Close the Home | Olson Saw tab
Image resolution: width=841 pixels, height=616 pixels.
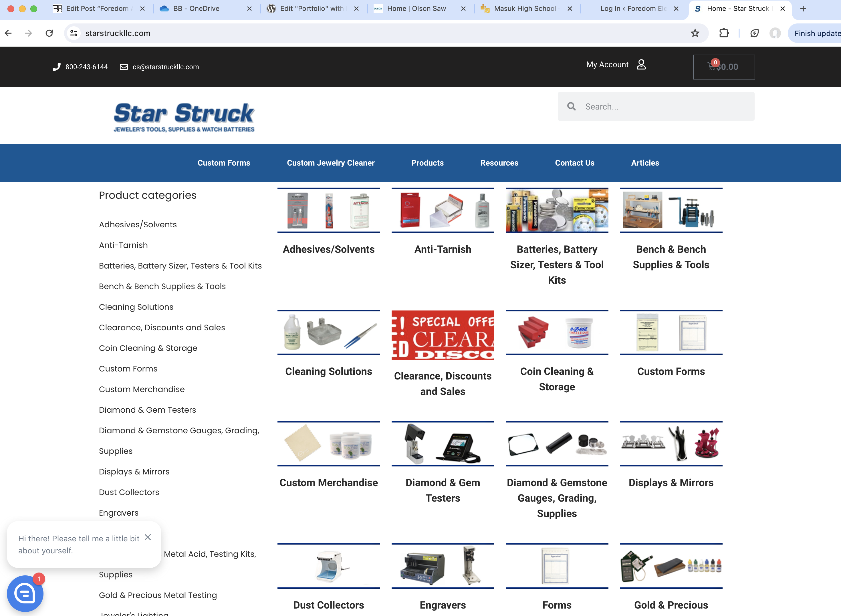click(463, 9)
